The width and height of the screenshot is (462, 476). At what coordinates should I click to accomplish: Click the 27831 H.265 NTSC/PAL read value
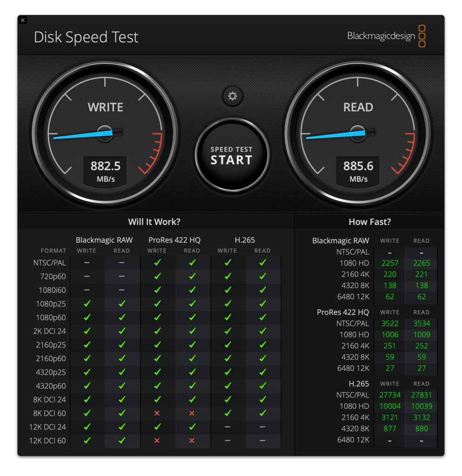[x=422, y=395]
